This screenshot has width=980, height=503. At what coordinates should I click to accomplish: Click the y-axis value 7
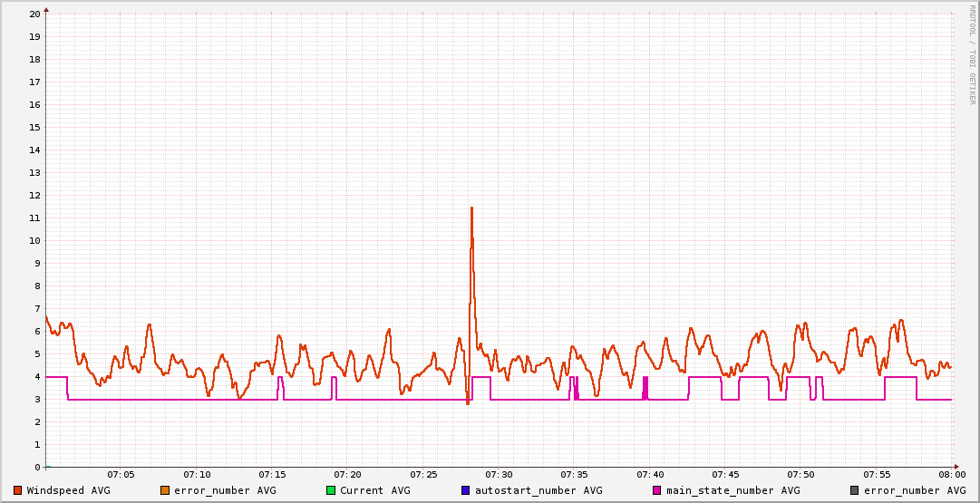click(x=37, y=308)
